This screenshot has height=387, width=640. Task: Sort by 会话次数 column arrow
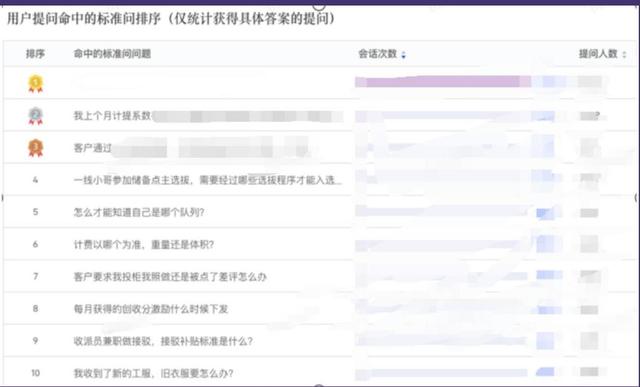[403, 55]
